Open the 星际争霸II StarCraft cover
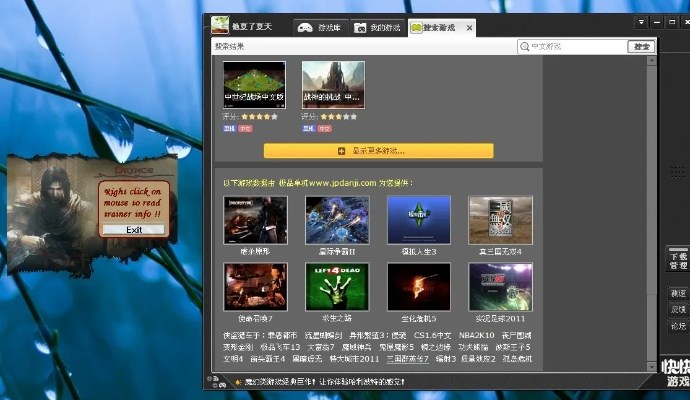Screen dimensions: 690x400 click(337, 220)
